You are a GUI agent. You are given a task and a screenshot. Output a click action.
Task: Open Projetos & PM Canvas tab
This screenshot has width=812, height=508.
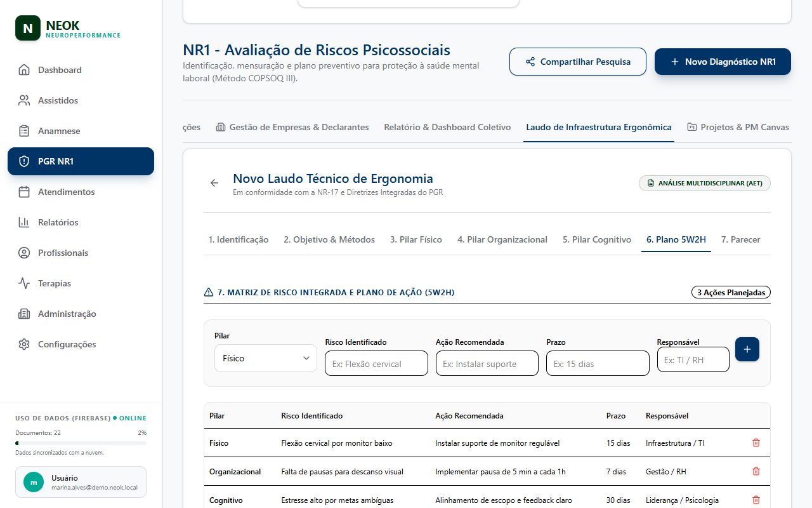tap(738, 127)
